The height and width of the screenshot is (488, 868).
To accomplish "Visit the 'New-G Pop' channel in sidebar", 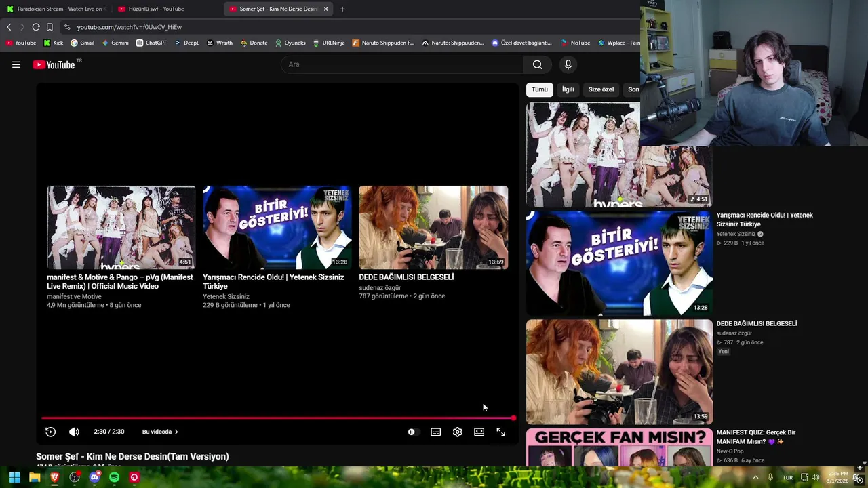I will click(730, 451).
